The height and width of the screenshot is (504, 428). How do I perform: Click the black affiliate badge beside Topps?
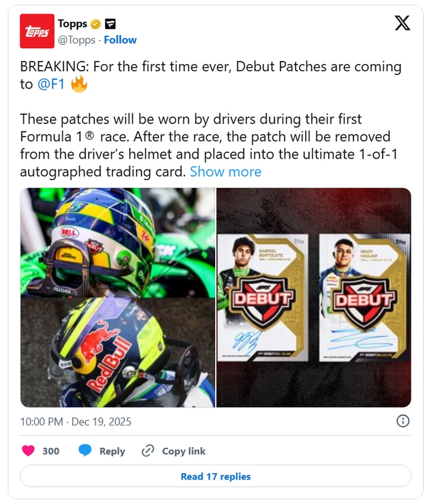(111, 24)
